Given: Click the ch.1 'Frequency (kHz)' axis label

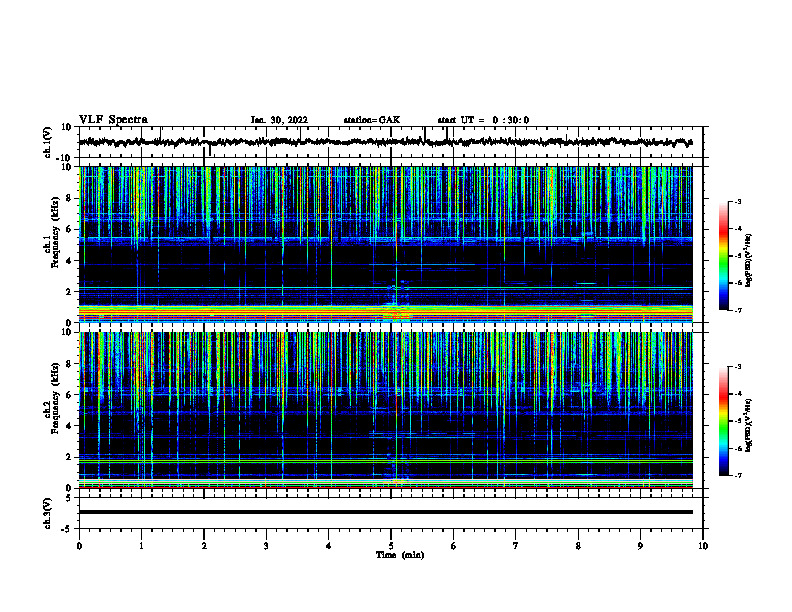Looking at the screenshot, I should [56, 232].
